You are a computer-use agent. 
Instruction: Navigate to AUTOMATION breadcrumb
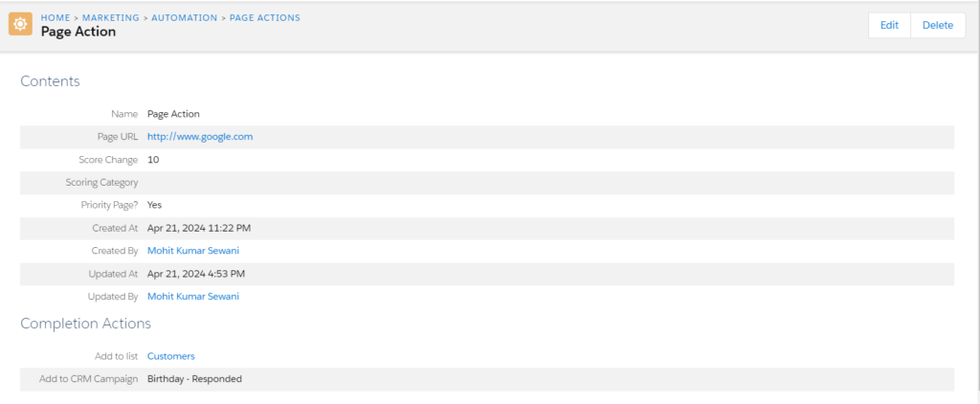(186, 17)
